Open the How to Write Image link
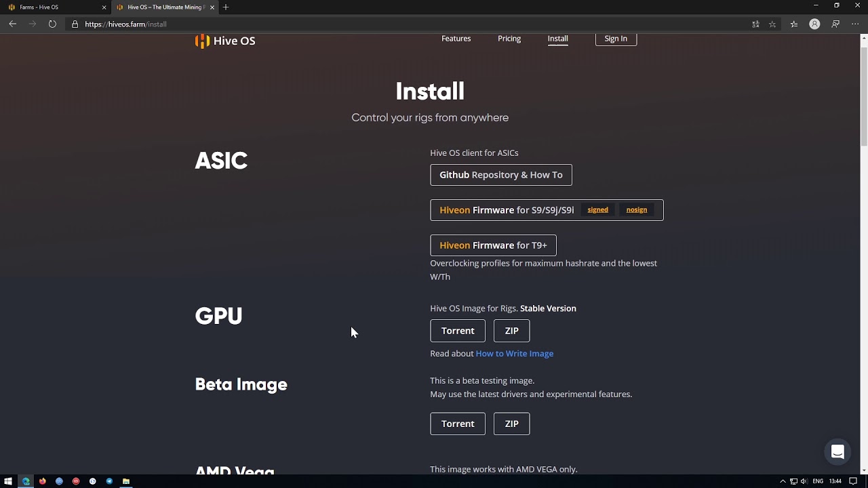This screenshot has height=488, width=868. coord(515,354)
